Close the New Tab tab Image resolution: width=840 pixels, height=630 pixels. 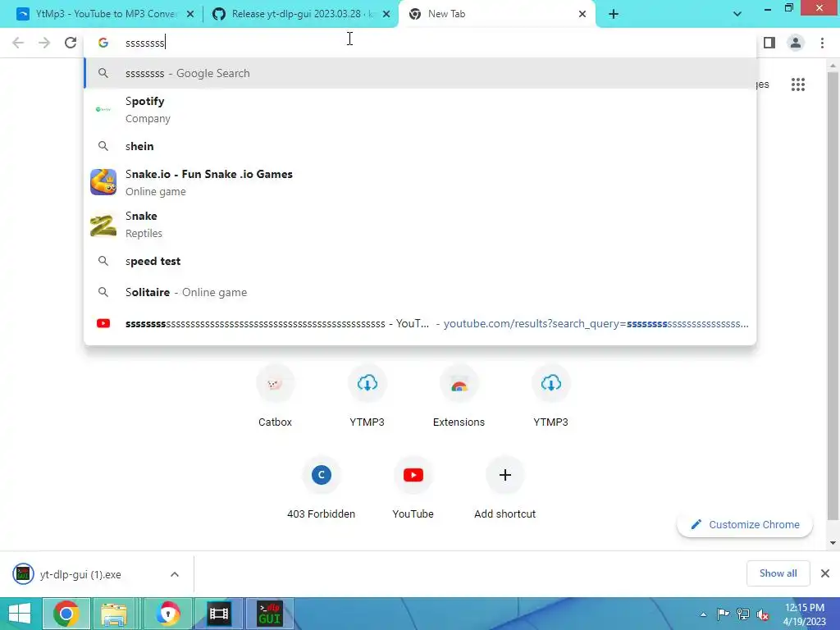coord(582,14)
